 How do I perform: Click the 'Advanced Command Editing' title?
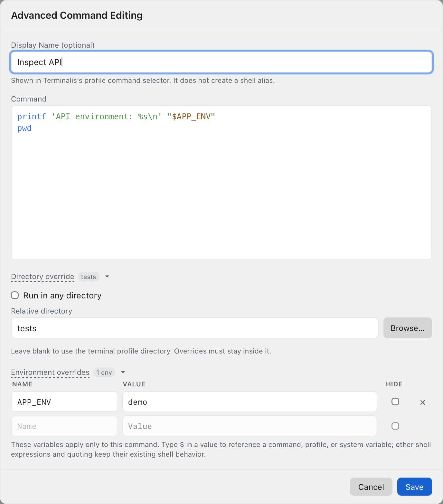click(77, 15)
